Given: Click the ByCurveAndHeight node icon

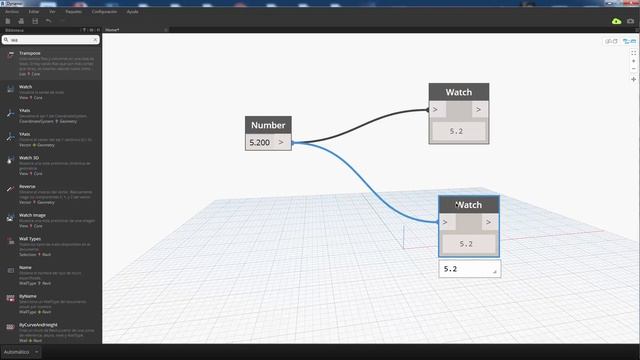Looking at the screenshot, I should [x=11, y=327].
